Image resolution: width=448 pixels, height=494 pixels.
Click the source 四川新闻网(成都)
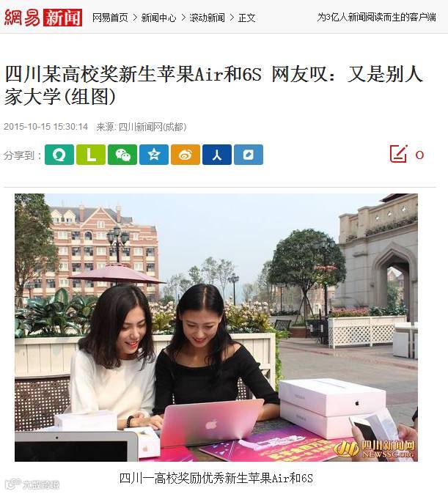tap(153, 127)
